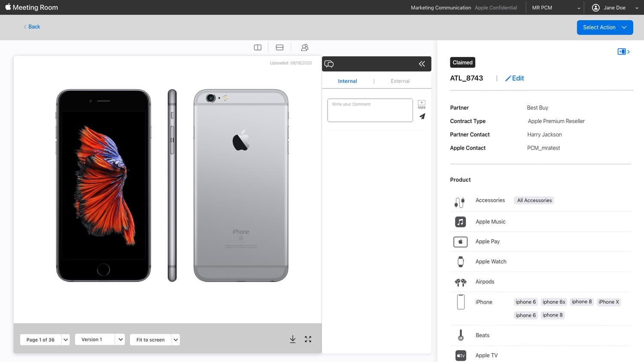
Task: Open the Version 1 dropdown
Action: 100,339
